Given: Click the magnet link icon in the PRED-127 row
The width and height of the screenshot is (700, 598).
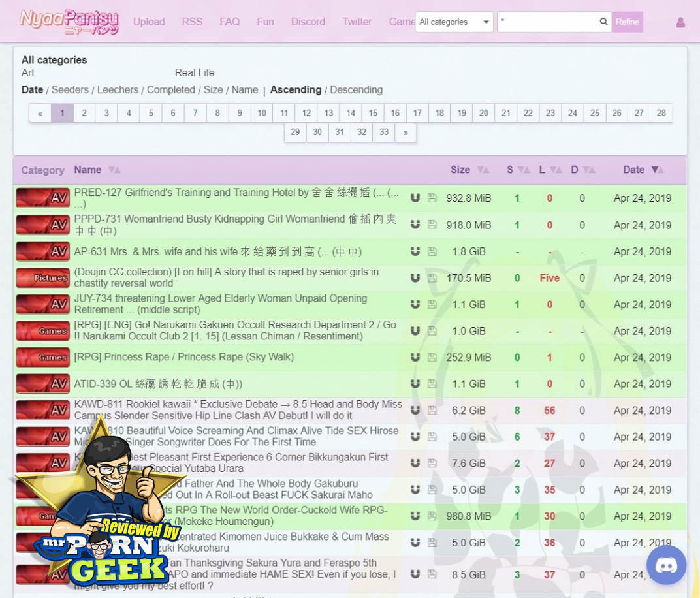Looking at the screenshot, I should [x=415, y=198].
